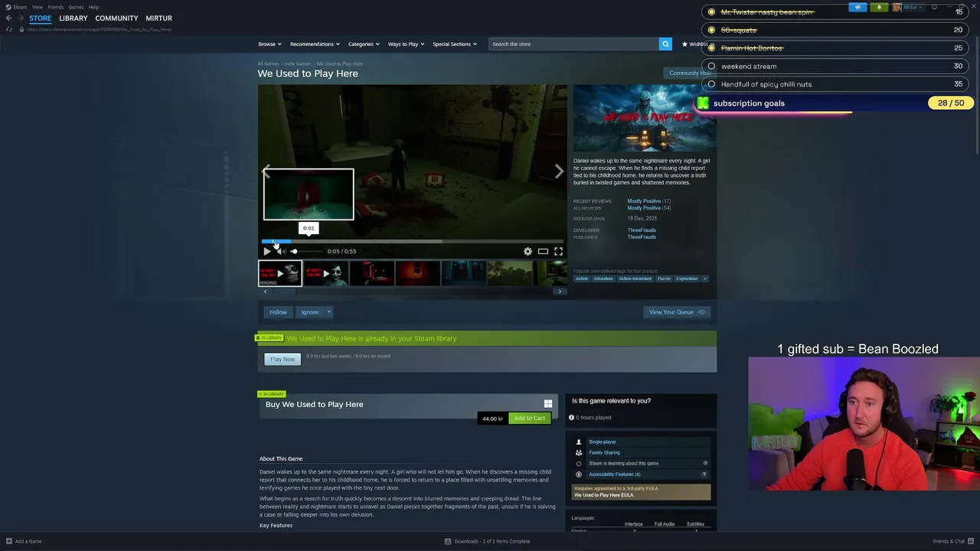Click the Steam logo in title bar
Screen dimensions: 980x551
(x=8, y=7)
